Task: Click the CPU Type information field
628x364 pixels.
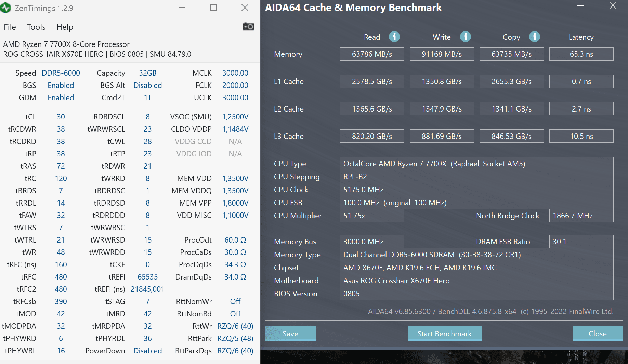Action: coord(476,164)
